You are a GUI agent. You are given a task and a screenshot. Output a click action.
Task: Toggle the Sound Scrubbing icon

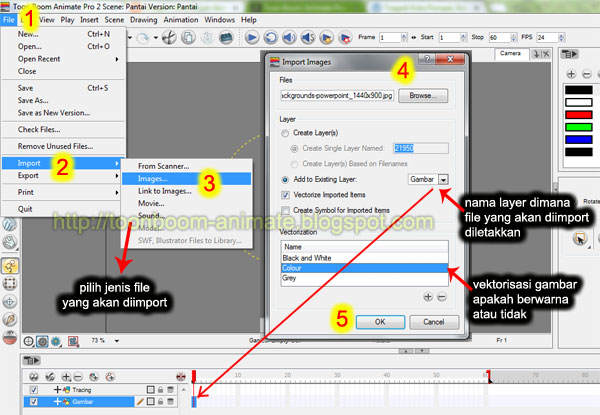click(308, 37)
